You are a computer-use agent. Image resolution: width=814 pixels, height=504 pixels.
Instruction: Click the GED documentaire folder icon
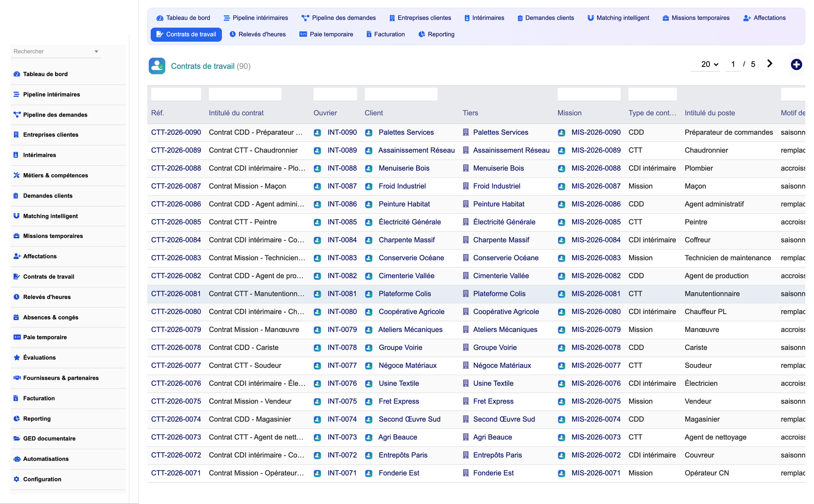[x=17, y=438]
